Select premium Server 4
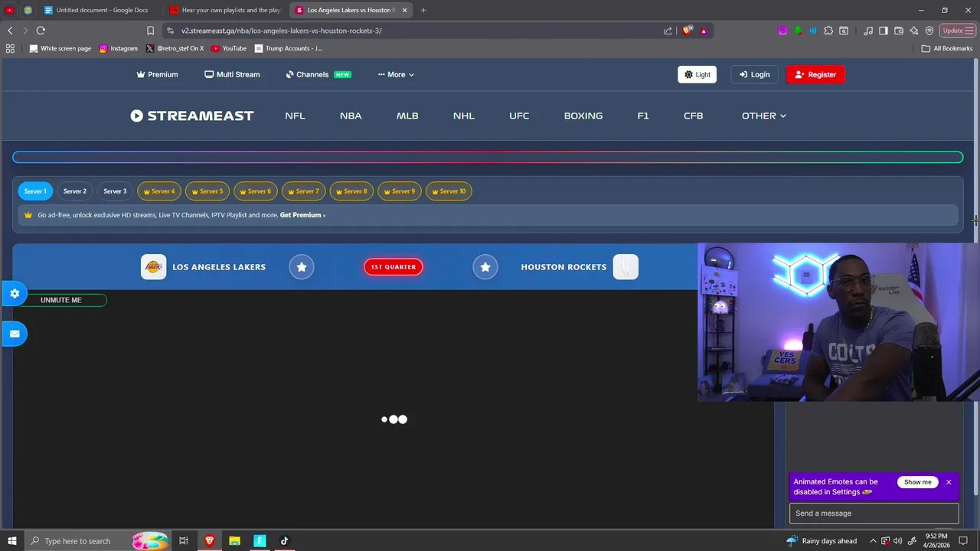 158,191
